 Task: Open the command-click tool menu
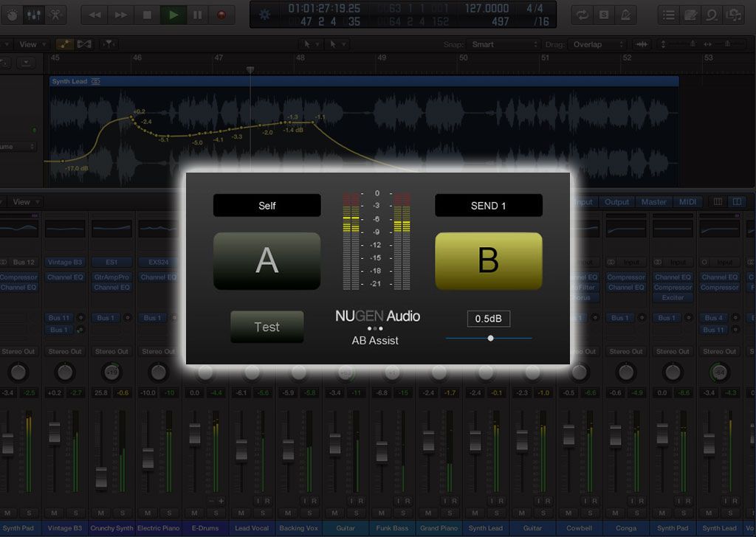(x=337, y=44)
